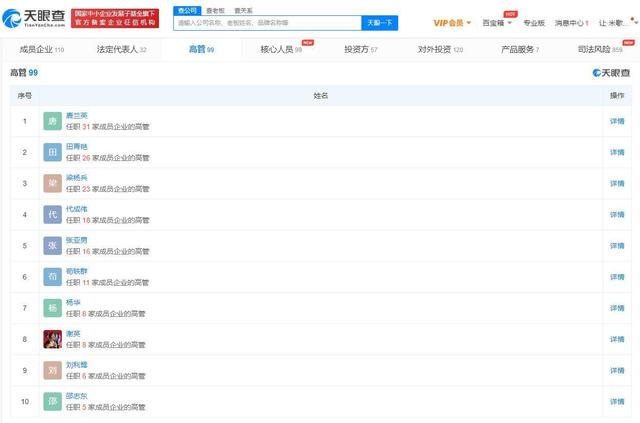The height and width of the screenshot is (423, 640).
Task: Select the 查公司 search tab
Action: [187, 11]
